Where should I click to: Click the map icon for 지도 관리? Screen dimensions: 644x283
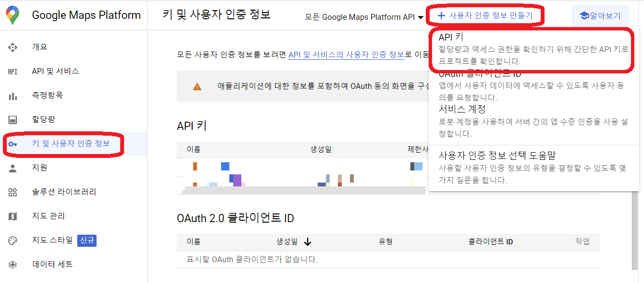coord(13,216)
